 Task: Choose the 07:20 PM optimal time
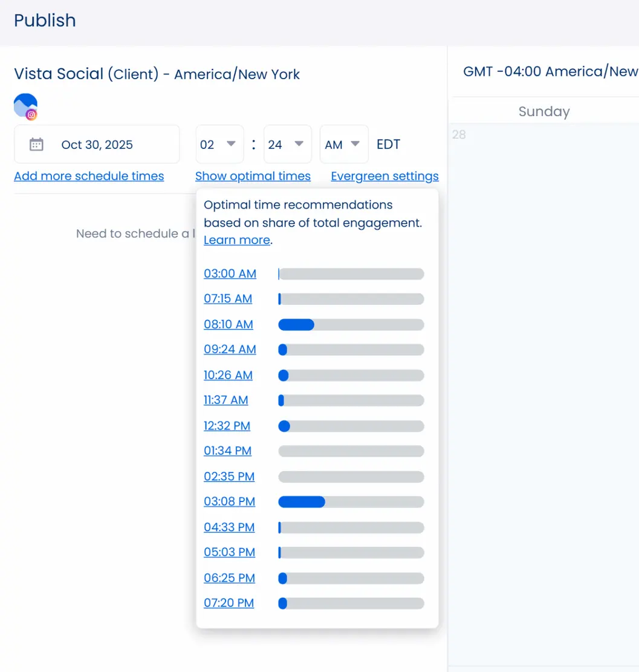click(229, 603)
